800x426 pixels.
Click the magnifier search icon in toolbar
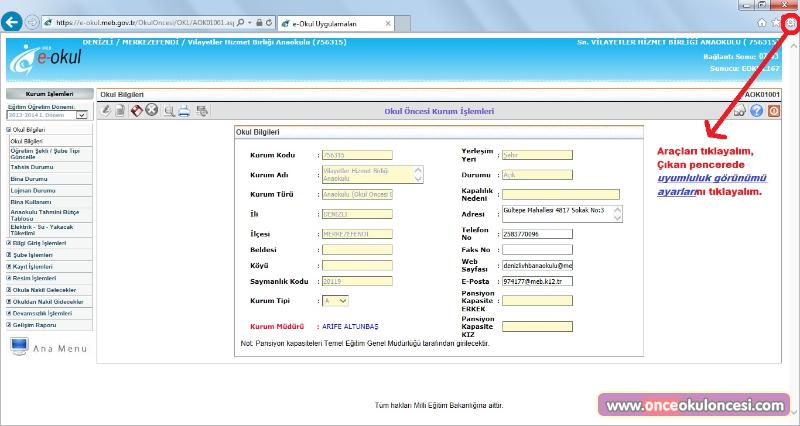[169, 111]
